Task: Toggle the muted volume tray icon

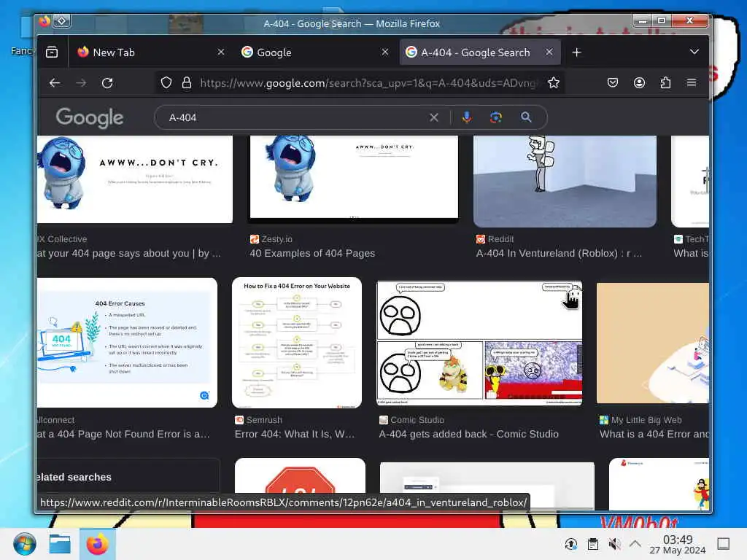Action: (614, 544)
